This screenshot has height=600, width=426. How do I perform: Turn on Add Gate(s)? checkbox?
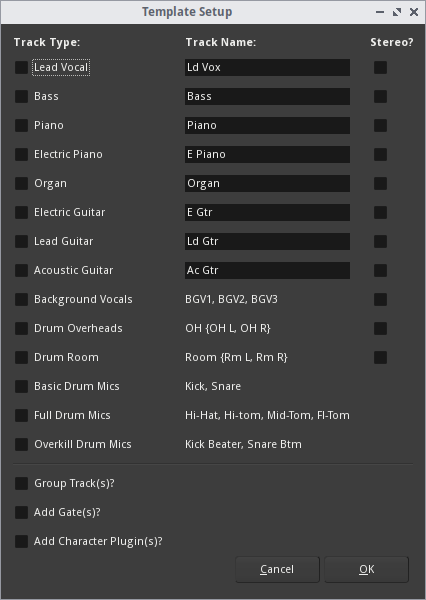click(21, 512)
